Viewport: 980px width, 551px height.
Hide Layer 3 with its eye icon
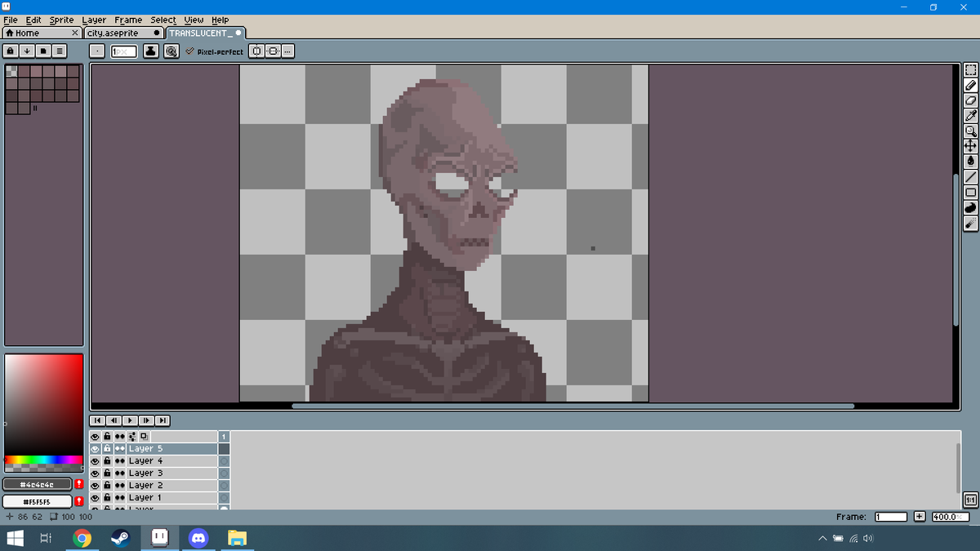(95, 473)
